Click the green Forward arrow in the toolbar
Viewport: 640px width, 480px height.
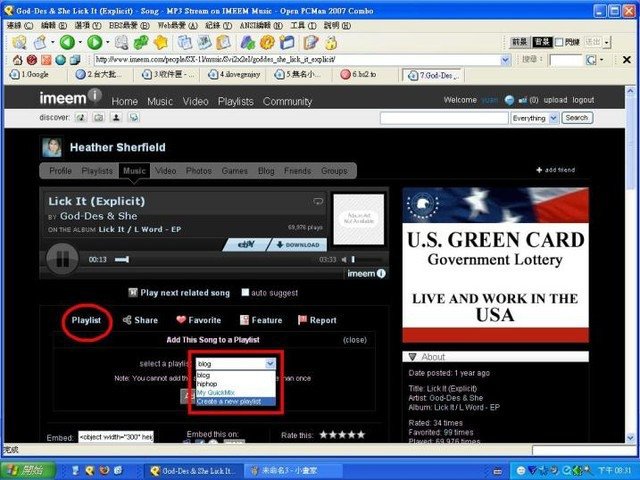tap(95, 42)
